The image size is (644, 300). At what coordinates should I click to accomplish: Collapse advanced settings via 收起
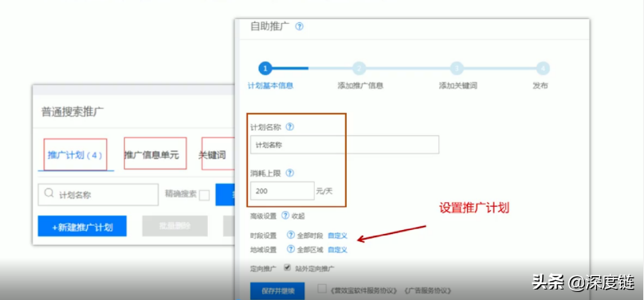pos(298,216)
